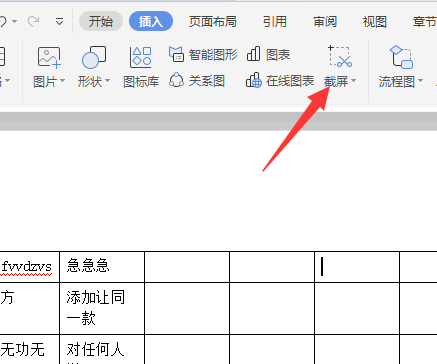Click the redo arrow icon
The height and width of the screenshot is (364, 437).
(33, 22)
